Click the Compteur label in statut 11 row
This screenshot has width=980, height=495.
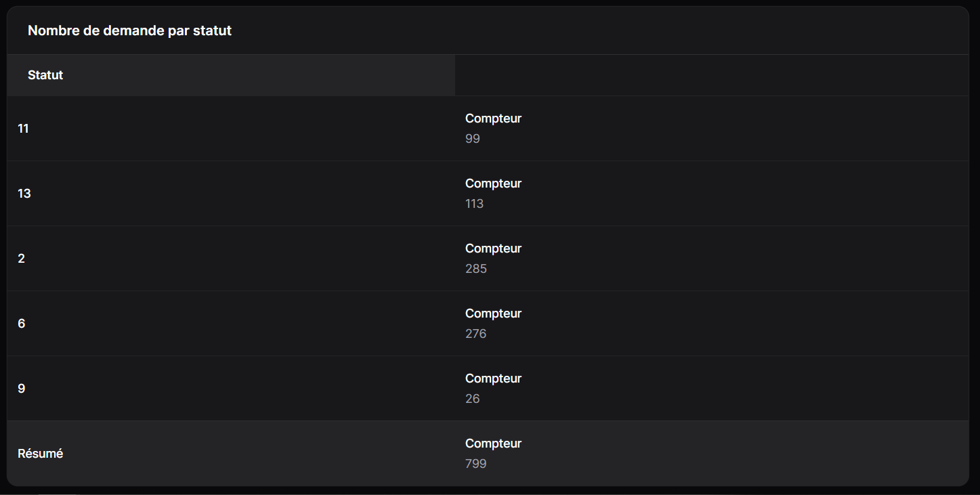(x=493, y=119)
